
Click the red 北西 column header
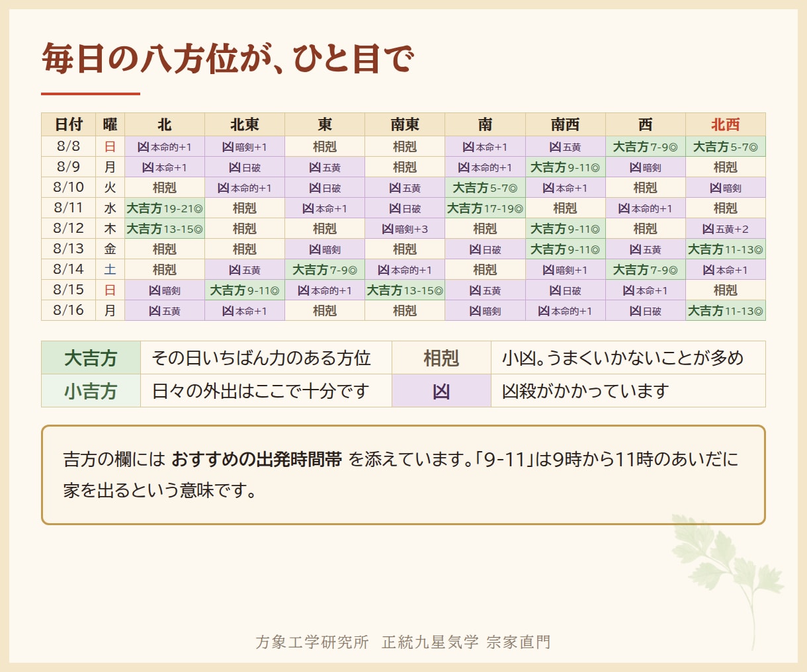[726, 124]
